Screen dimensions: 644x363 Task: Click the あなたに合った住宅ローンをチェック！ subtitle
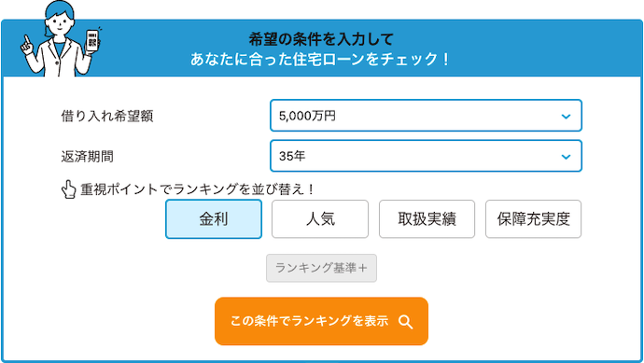pyautogui.click(x=320, y=59)
